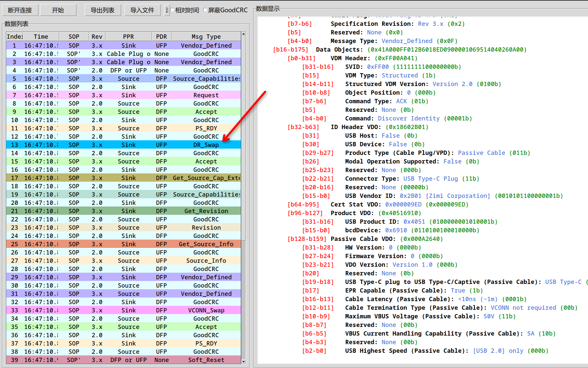
Task: Select row 5 Source_Capabilities message
Action: [x=123, y=78]
